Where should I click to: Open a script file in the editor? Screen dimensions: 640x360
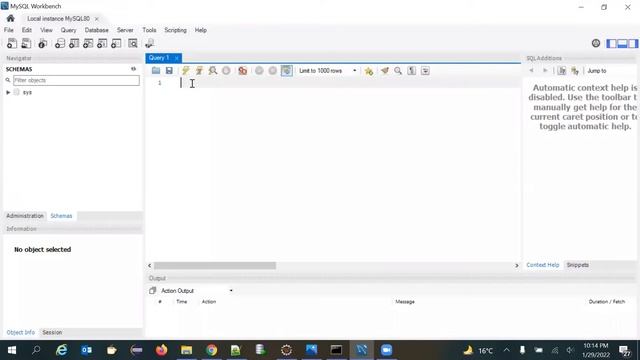coord(156,71)
